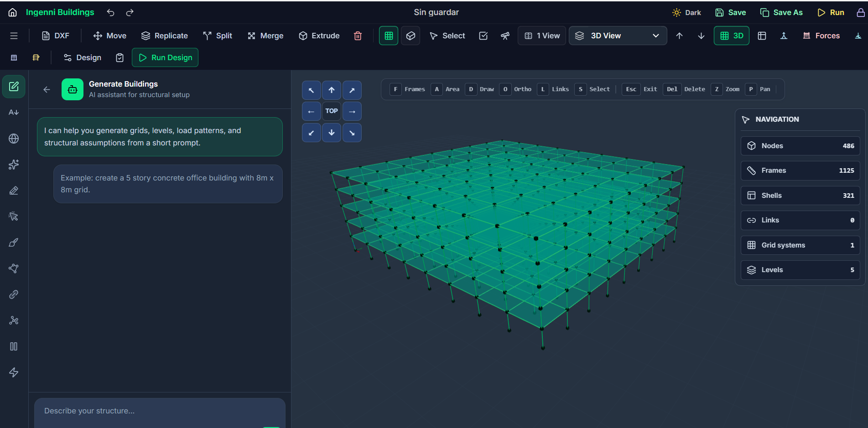Click the building icon in second toolbar

[14, 57]
